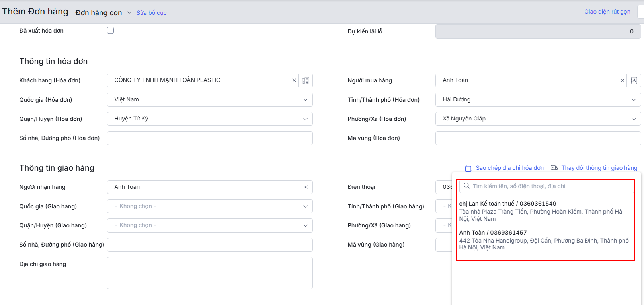Open the Đơn hàng con layout selector
The width and height of the screenshot is (644, 305).
[103, 13]
